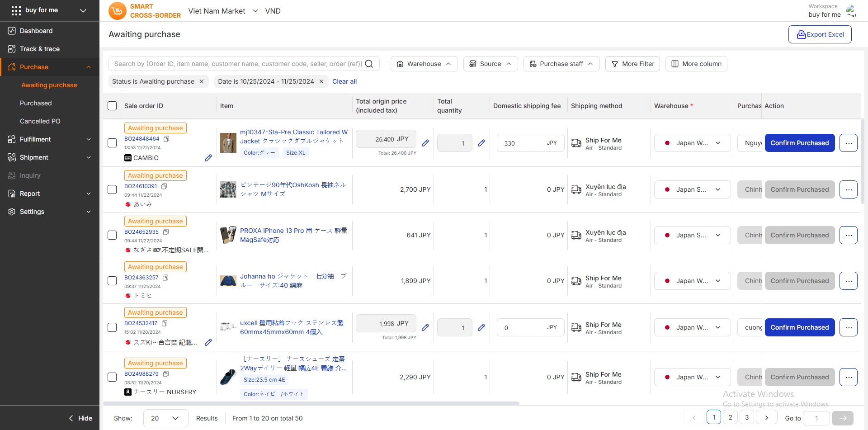The width and height of the screenshot is (868, 430).
Task: Remove the Date range filter chip
Action: pyautogui.click(x=321, y=81)
